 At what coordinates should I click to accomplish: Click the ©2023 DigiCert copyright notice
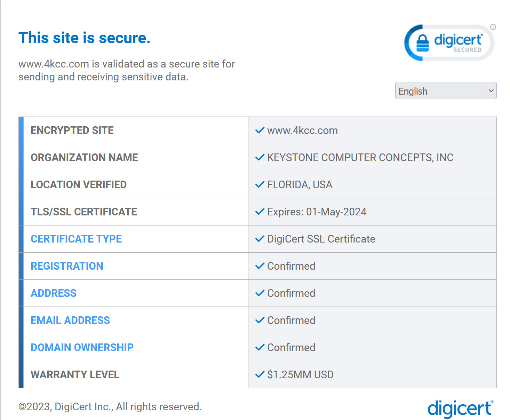click(110, 407)
